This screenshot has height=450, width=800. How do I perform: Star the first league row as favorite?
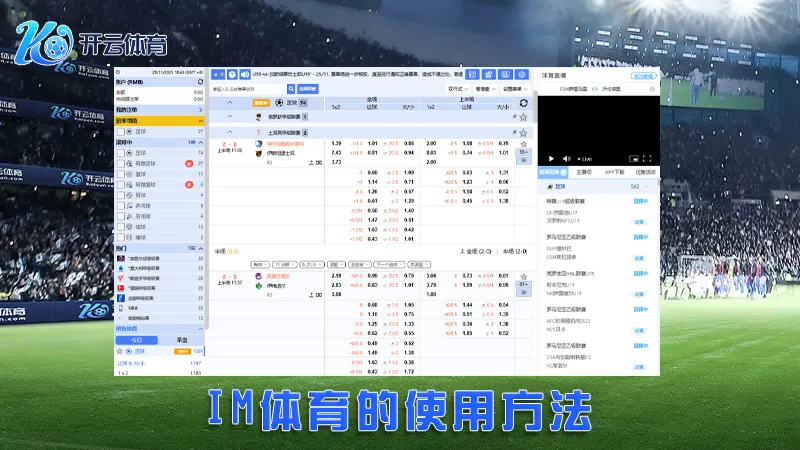tap(523, 117)
